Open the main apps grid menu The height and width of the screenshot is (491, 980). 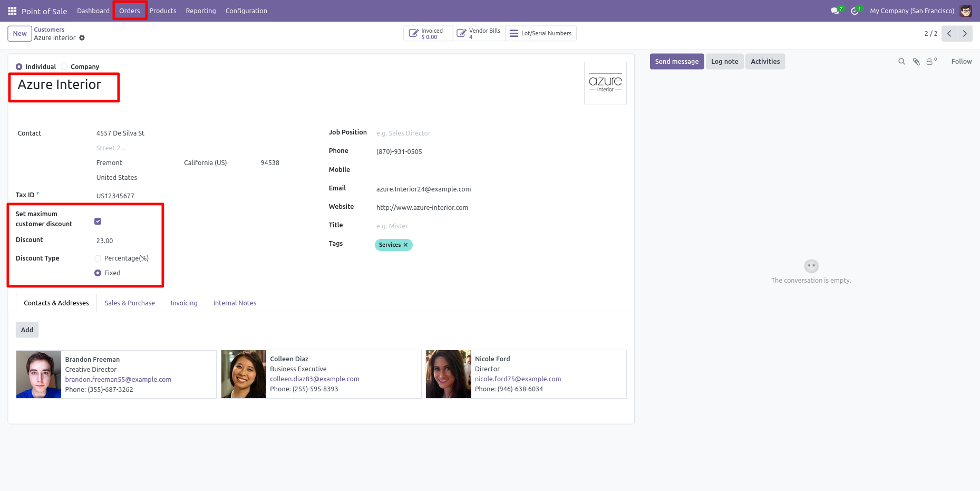click(x=12, y=11)
